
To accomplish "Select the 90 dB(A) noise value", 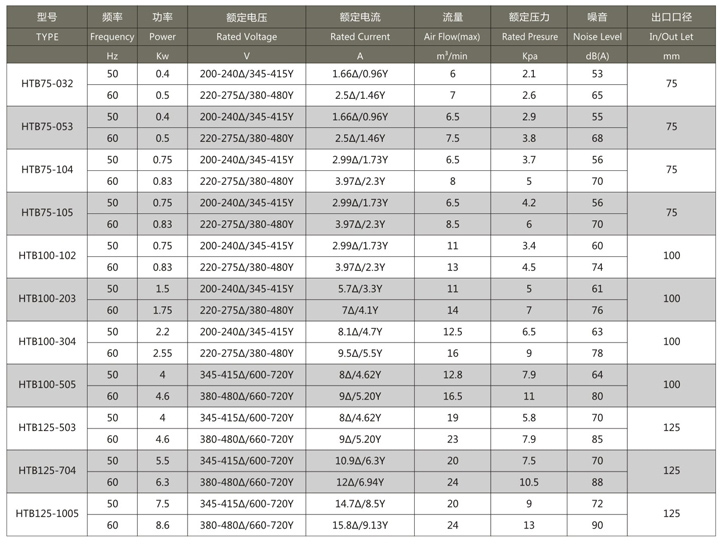I will tap(597, 525).
